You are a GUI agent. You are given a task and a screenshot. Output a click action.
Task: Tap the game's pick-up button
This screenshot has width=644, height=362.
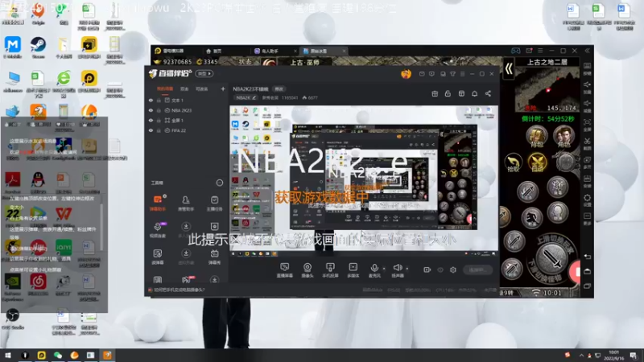tap(513, 162)
